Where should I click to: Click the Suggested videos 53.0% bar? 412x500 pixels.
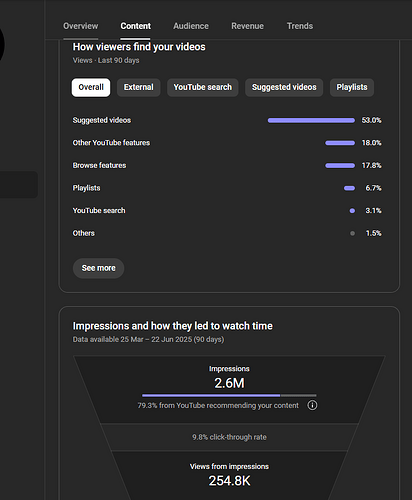coord(311,120)
